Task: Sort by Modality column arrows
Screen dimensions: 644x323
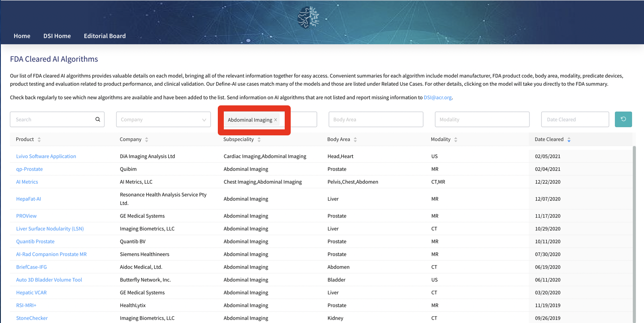Action: 456,140
